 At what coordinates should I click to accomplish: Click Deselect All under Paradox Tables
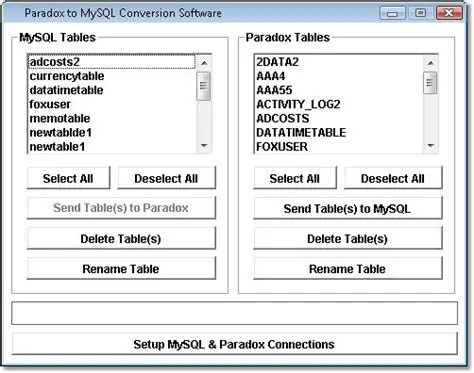pos(393,178)
